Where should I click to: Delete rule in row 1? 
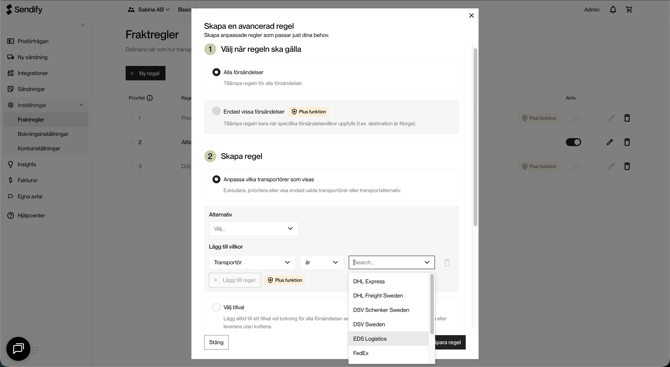click(x=627, y=118)
